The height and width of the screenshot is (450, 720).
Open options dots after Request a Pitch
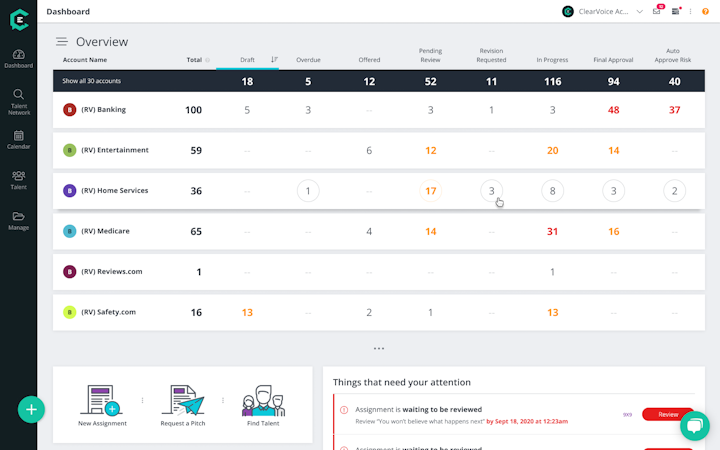click(x=223, y=400)
